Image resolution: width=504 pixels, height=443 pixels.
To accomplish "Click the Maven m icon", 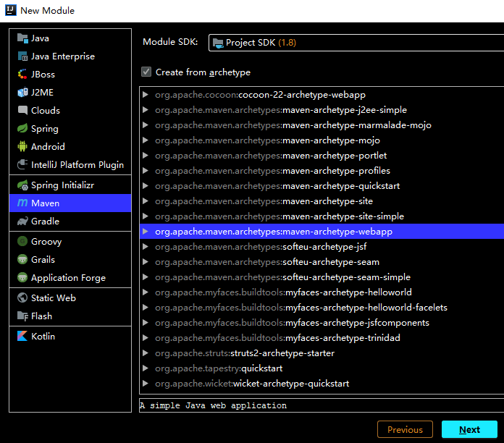I will tap(22, 203).
